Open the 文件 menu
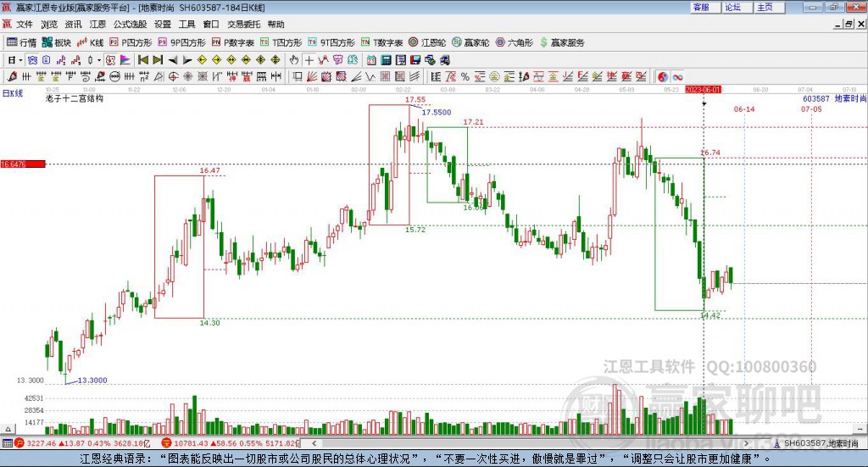The height and width of the screenshot is (467, 868). click(25, 24)
